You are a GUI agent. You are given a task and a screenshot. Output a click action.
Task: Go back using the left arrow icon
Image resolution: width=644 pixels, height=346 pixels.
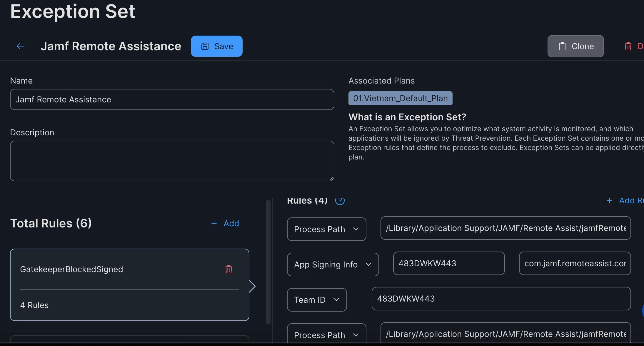21,46
